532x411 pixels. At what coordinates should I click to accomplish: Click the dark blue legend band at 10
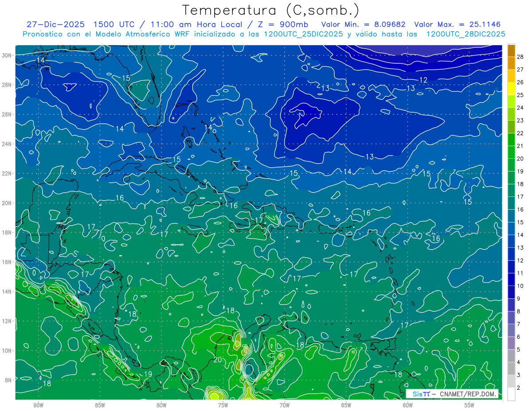pos(511,280)
